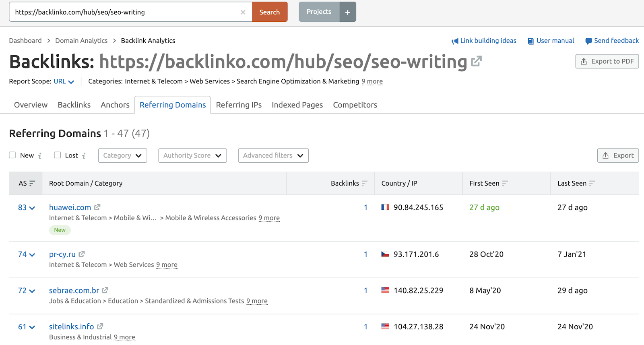Clear the URL search field

[243, 12]
